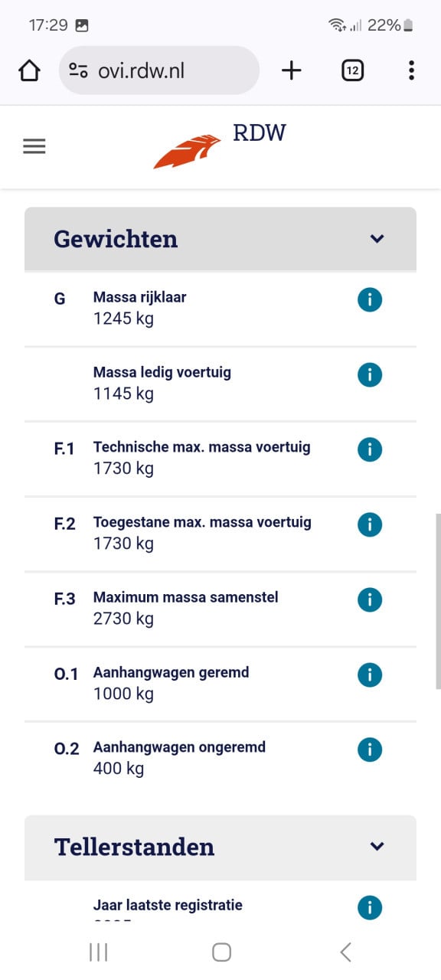441x980 pixels.
Task: Tap info icon for Maximum massa samenstel
Action: pyautogui.click(x=369, y=599)
